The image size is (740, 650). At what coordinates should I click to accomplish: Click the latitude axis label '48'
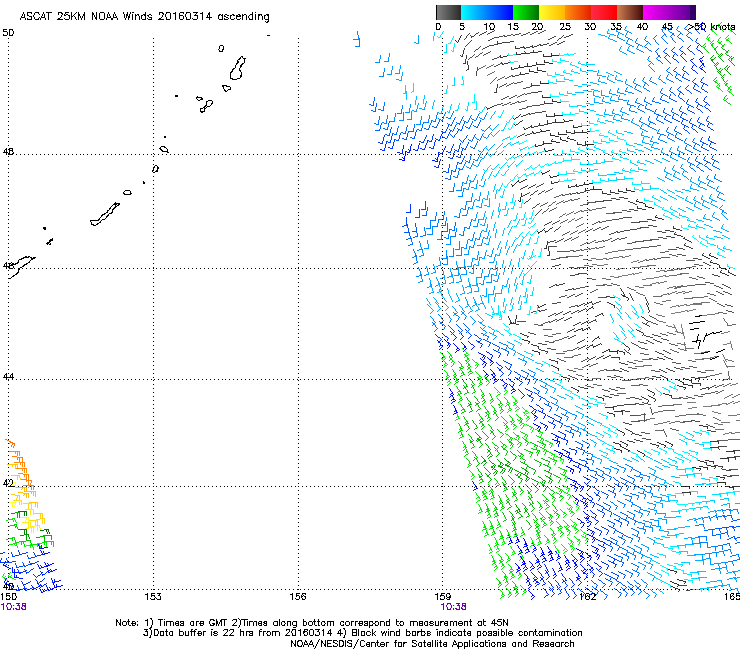(8, 152)
